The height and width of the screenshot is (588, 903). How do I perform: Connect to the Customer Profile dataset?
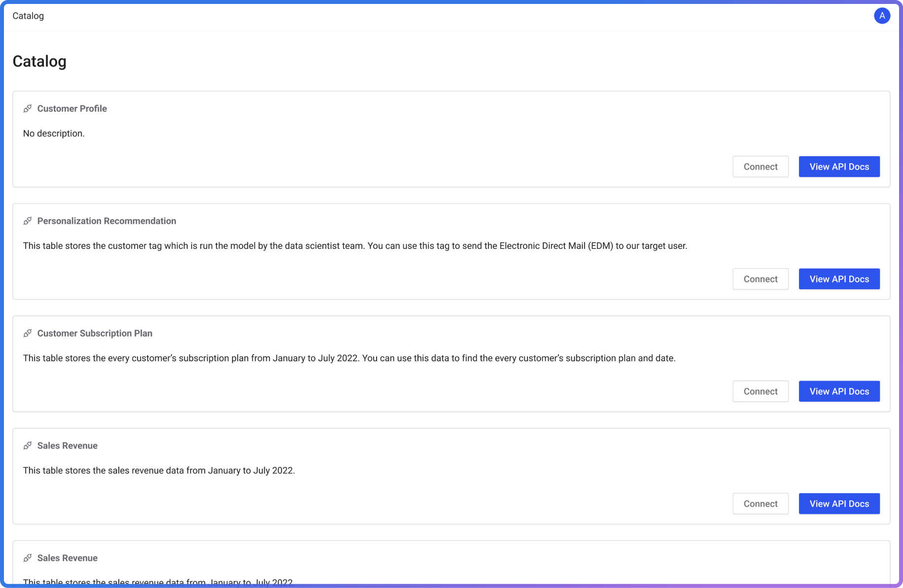tap(760, 167)
